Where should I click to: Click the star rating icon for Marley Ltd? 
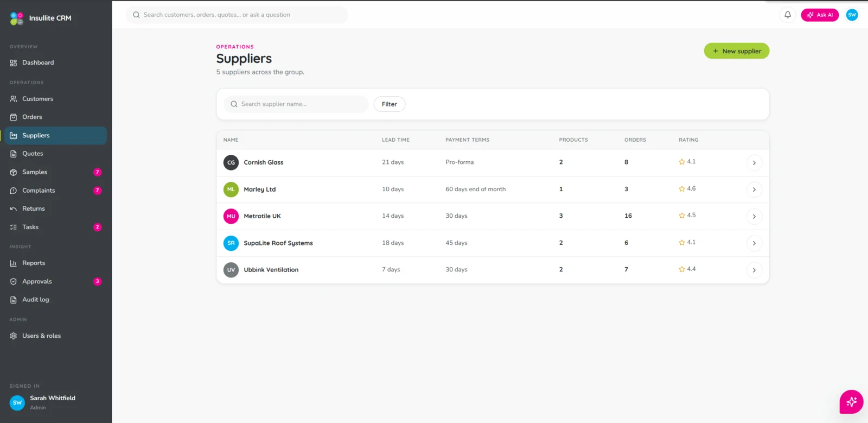point(682,189)
